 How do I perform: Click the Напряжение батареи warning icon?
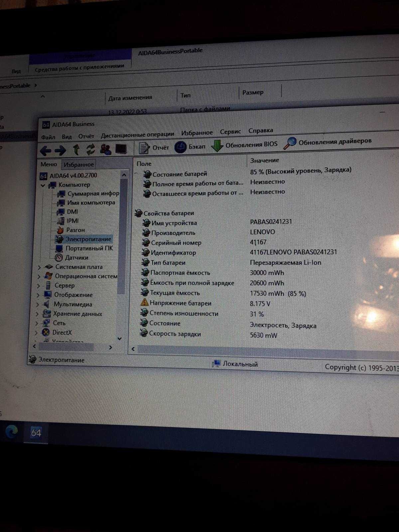point(144,303)
